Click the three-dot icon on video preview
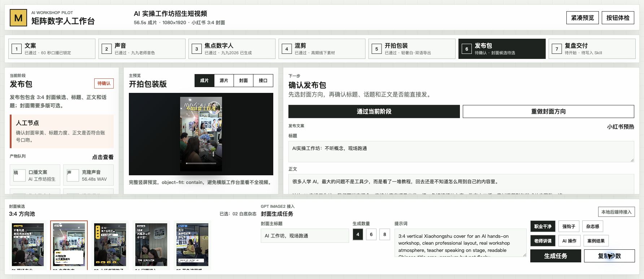 (213, 154)
